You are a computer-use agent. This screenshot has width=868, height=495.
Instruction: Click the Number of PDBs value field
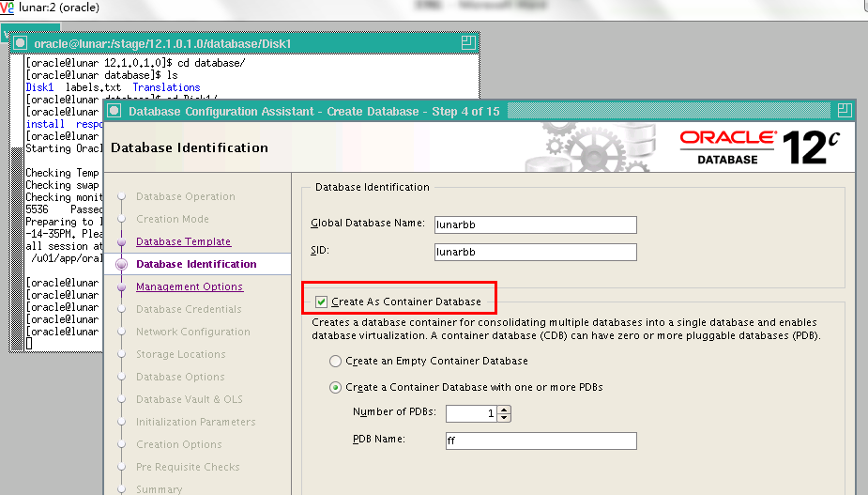pyautogui.click(x=471, y=413)
